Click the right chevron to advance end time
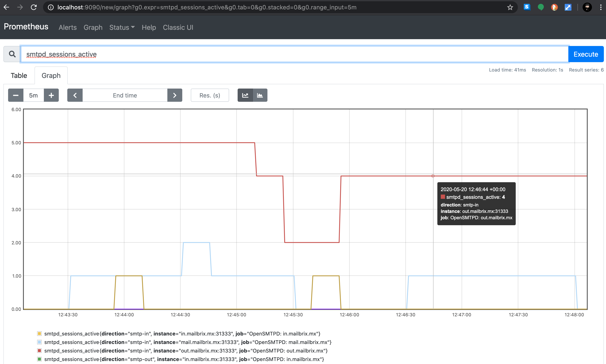 tap(175, 95)
